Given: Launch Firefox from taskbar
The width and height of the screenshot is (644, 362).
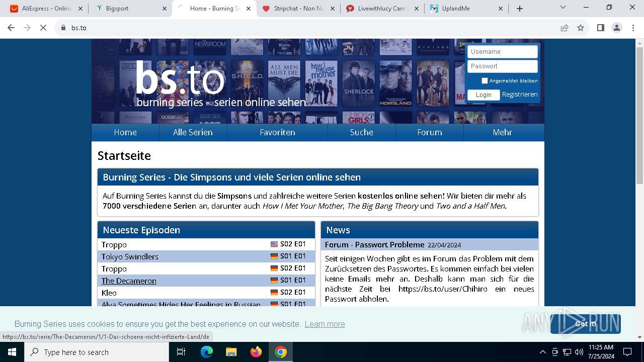Looking at the screenshot, I should (256, 352).
